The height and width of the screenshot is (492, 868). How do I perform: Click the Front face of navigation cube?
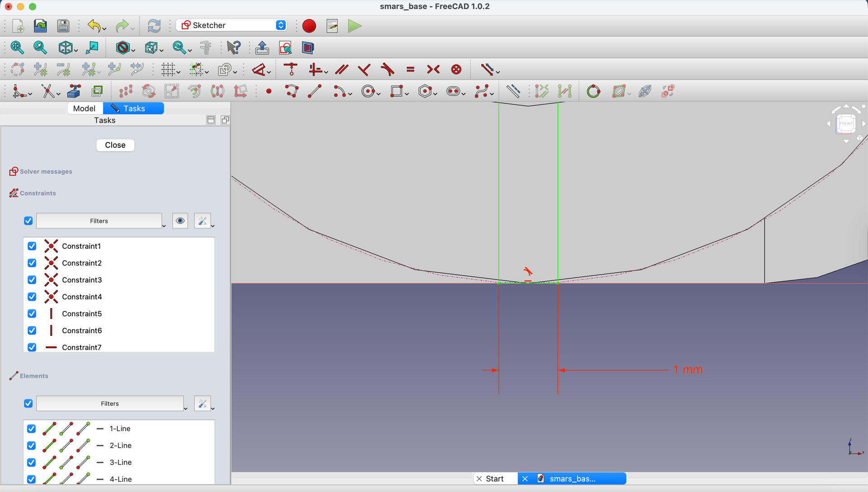pos(846,123)
